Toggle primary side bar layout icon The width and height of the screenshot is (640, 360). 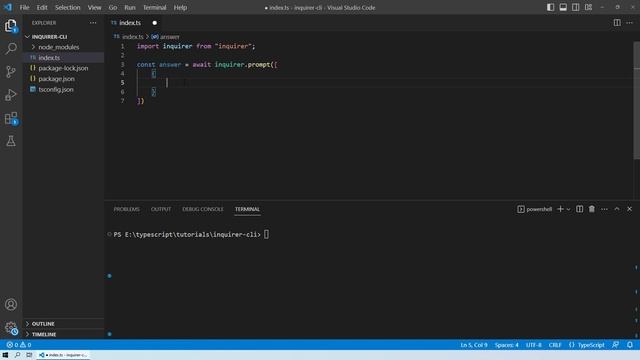(551, 7)
